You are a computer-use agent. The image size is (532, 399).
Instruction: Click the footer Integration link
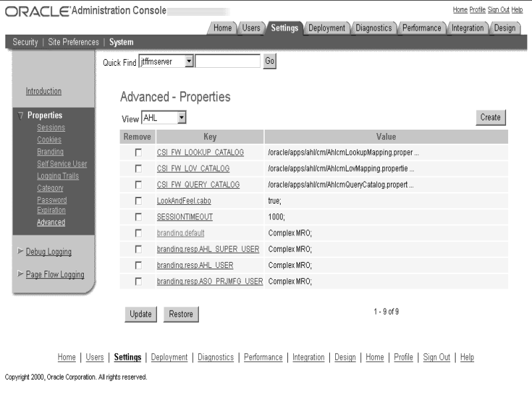point(309,357)
